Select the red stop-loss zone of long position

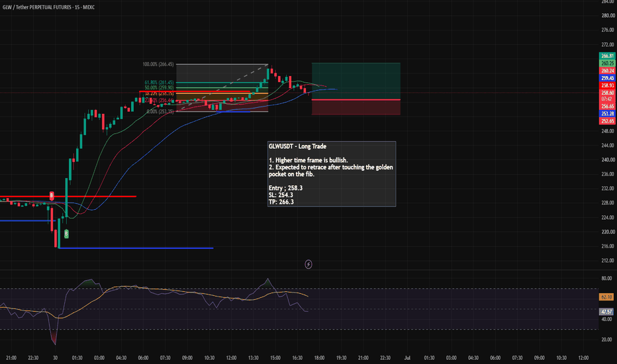coord(356,107)
